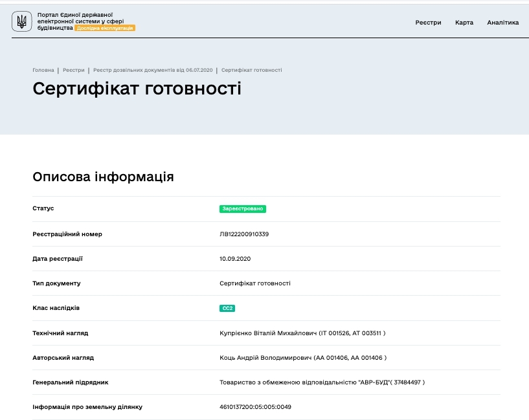
Task: Open the Реєстри menu item
Action: point(428,23)
